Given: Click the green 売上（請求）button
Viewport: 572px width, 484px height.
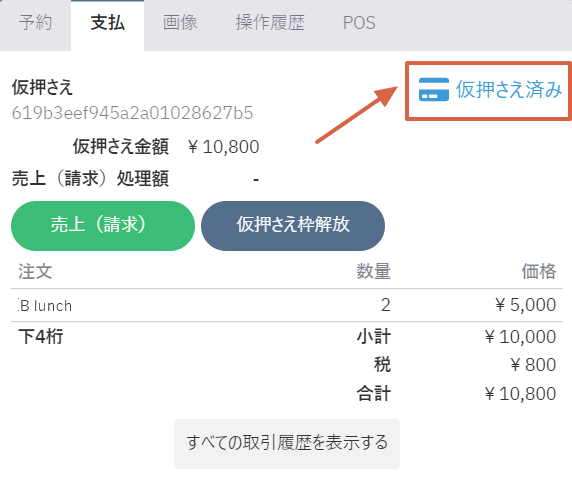Looking at the screenshot, I should pos(103,226).
